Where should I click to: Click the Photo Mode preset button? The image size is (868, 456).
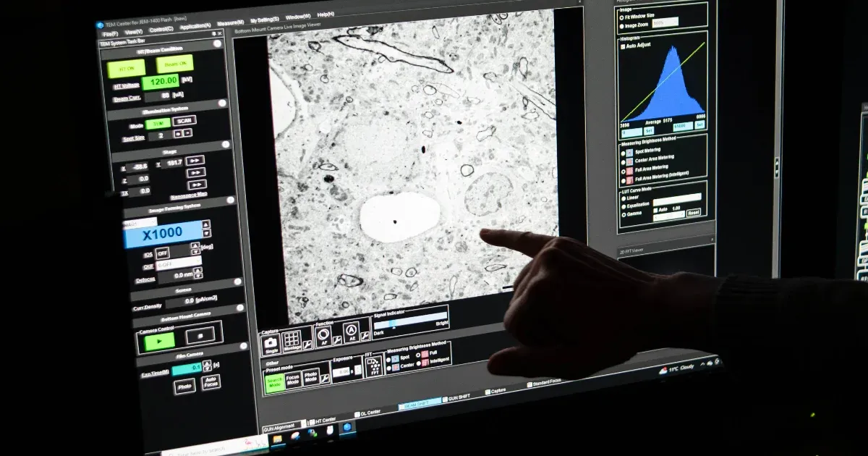(311, 377)
